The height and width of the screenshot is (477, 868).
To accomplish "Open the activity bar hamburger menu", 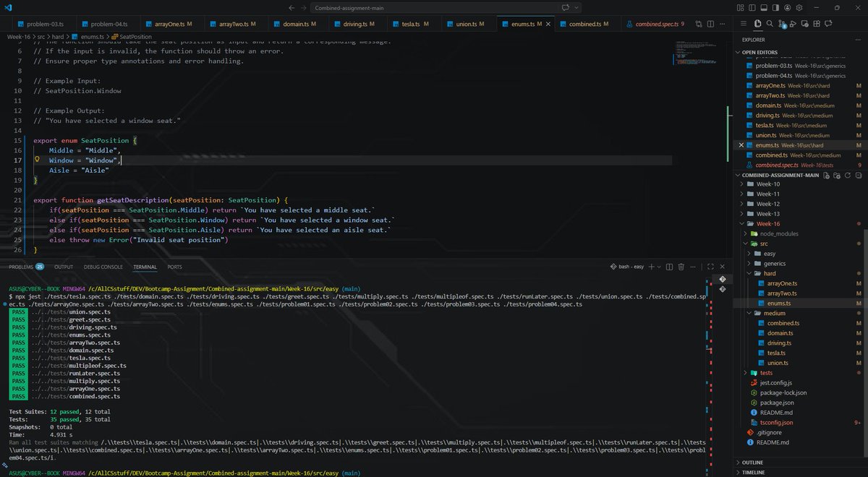I will pyautogui.click(x=744, y=23).
